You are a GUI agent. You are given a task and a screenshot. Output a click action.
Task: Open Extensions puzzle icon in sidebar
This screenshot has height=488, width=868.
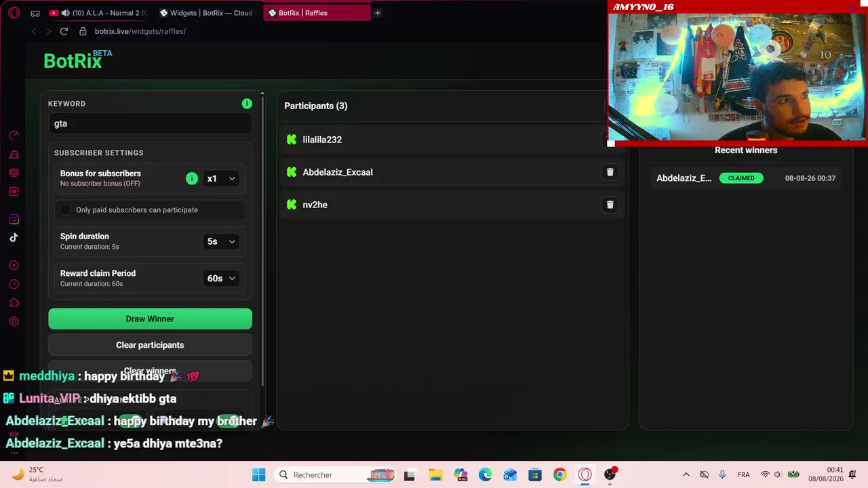pyautogui.click(x=14, y=303)
